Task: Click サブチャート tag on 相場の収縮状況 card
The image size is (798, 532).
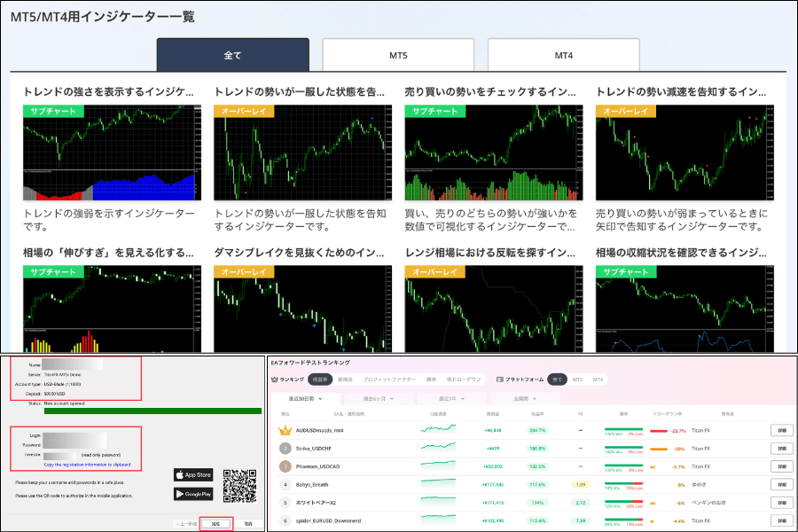Action: pyautogui.click(x=626, y=272)
